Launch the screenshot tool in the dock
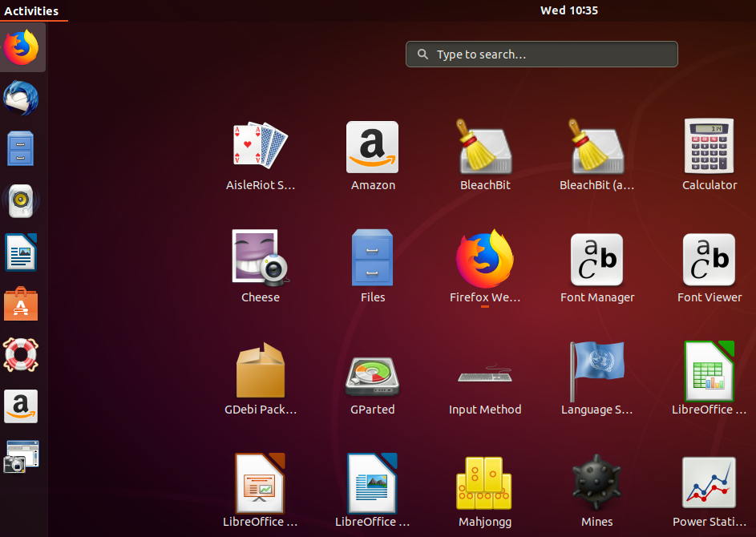This screenshot has width=756, height=537. tap(21, 457)
